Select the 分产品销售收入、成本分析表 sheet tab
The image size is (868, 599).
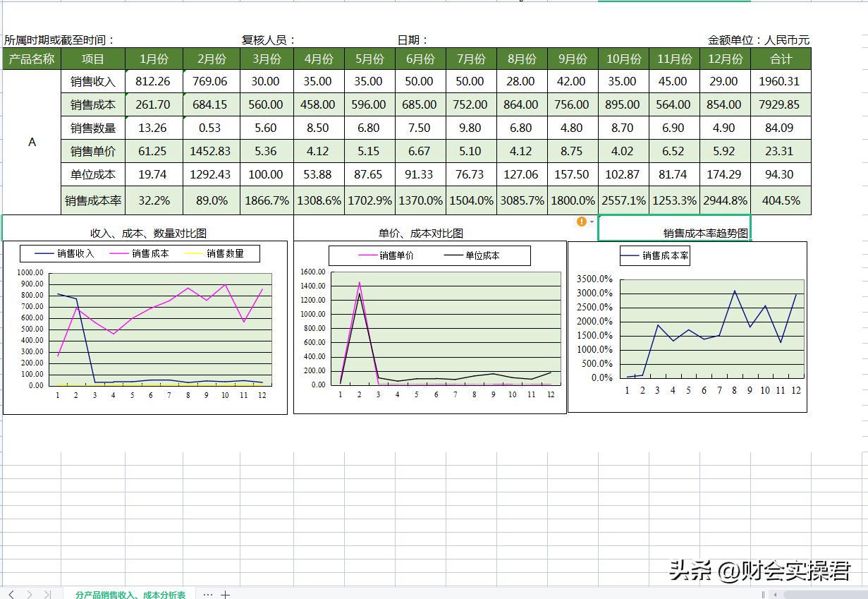[130, 595]
